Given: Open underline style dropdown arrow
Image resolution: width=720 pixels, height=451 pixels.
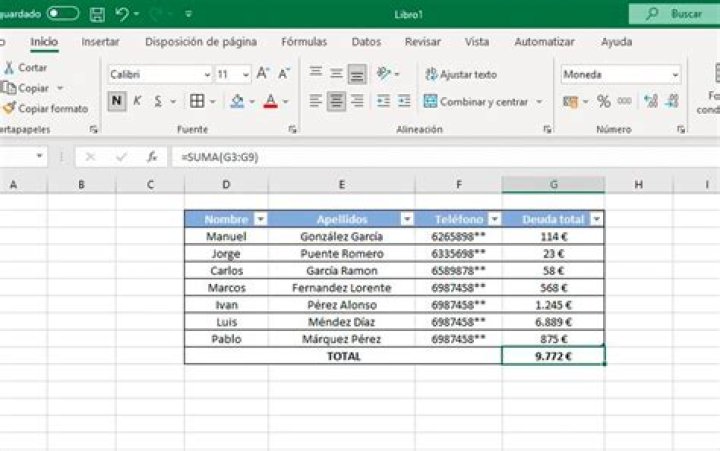Looking at the screenshot, I should pyautogui.click(x=173, y=101).
